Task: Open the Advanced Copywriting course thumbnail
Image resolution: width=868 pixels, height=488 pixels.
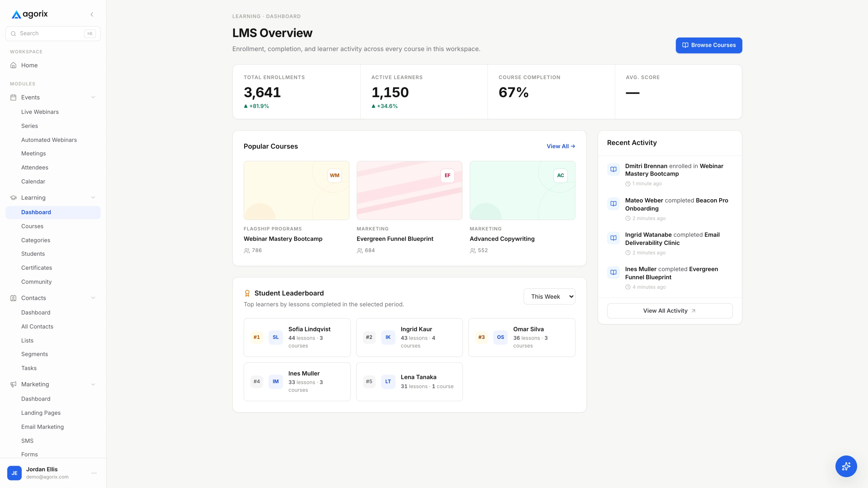Action: point(522,190)
